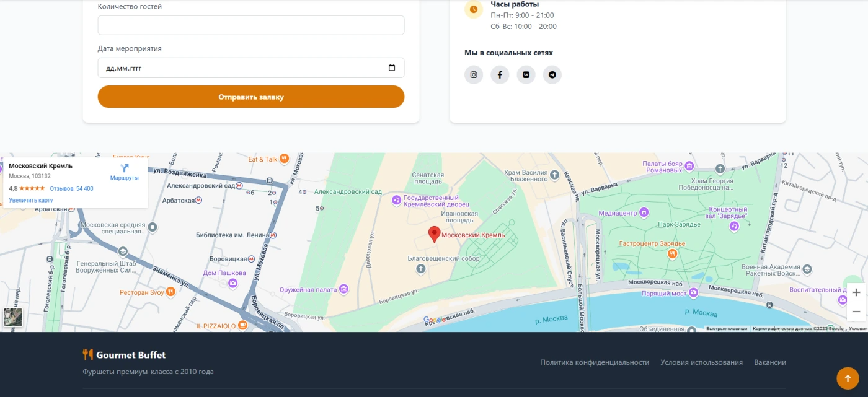Click the Сб-Вс: 10:00 - 20:00 hours text
The height and width of the screenshot is (397, 868).
pyautogui.click(x=523, y=27)
